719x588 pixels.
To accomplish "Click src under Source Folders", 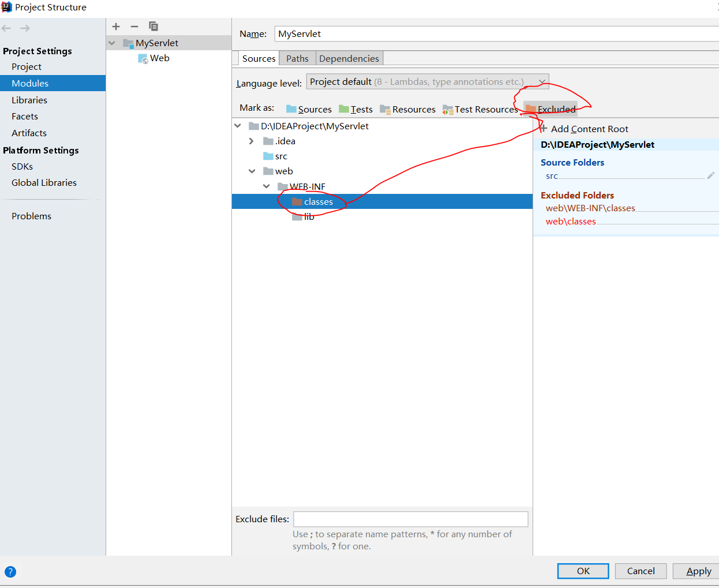I will pos(552,176).
